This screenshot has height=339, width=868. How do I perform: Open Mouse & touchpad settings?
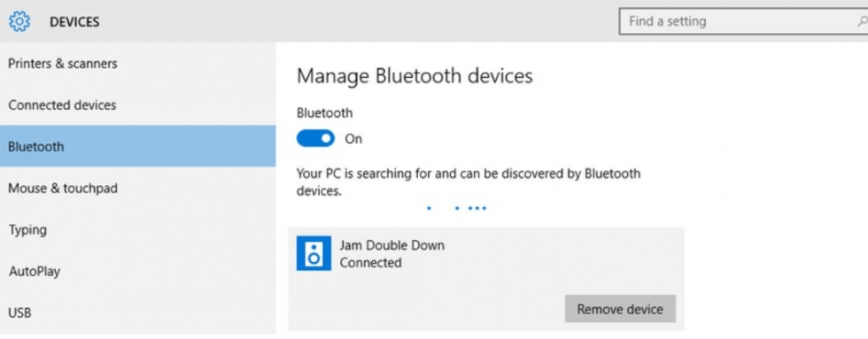[138, 188]
